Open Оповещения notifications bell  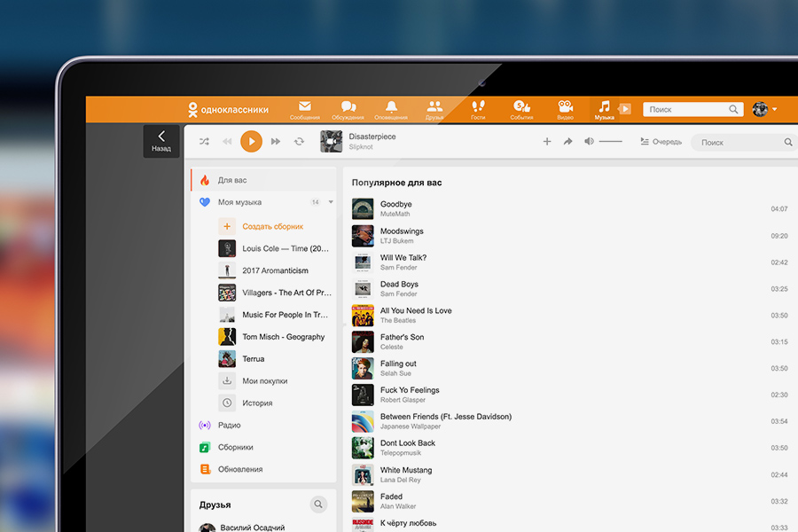391,110
